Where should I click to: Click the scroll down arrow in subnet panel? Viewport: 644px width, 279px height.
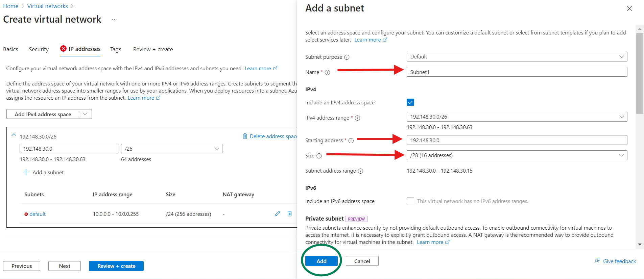click(640, 244)
